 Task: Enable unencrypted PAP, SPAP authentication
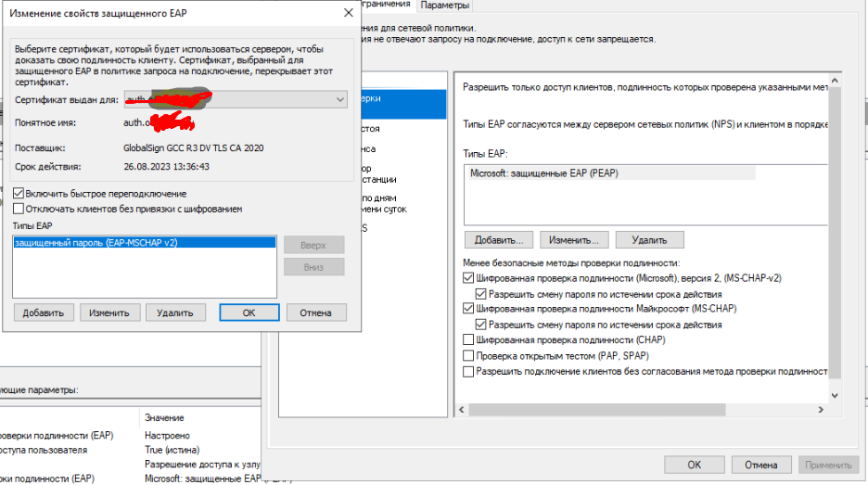coord(468,355)
